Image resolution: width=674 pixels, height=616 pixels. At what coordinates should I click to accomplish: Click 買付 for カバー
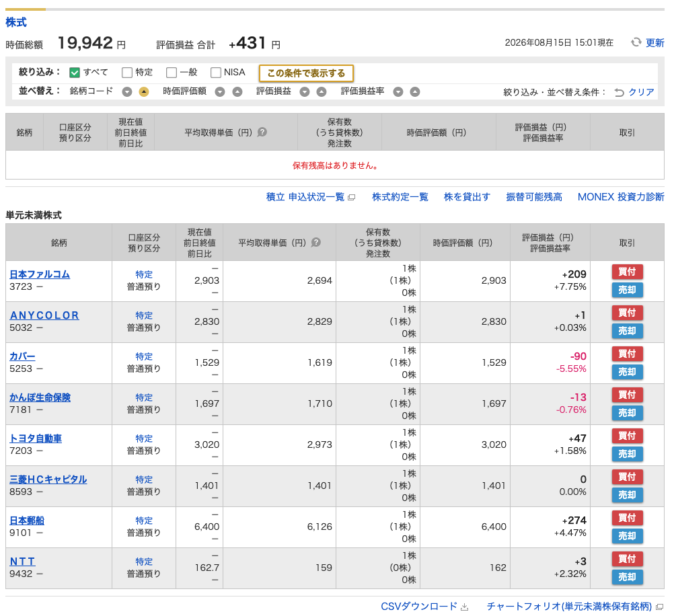[627, 354]
